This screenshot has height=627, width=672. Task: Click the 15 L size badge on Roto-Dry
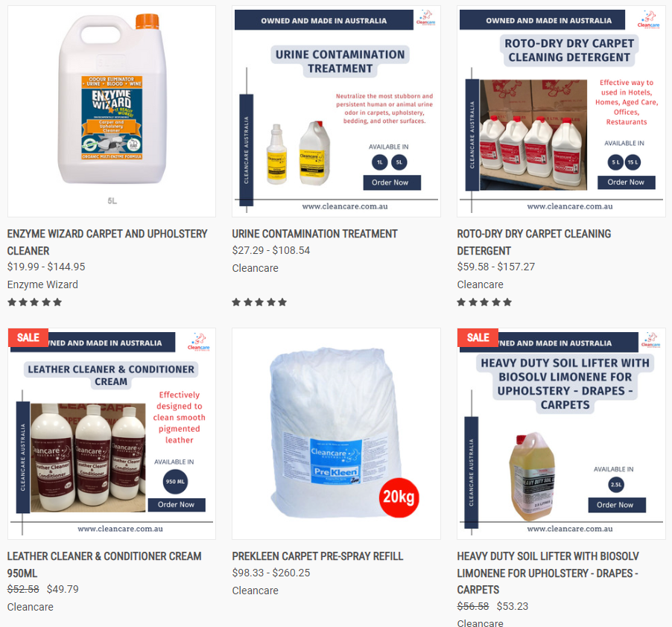[633, 162]
